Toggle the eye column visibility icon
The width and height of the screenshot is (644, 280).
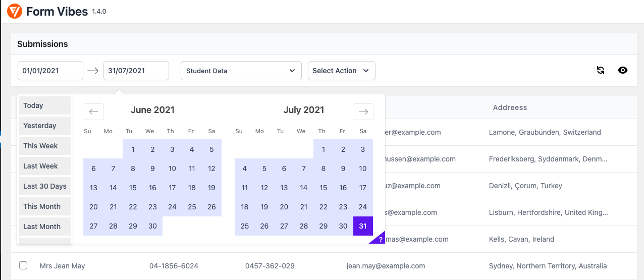pos(623,71)
